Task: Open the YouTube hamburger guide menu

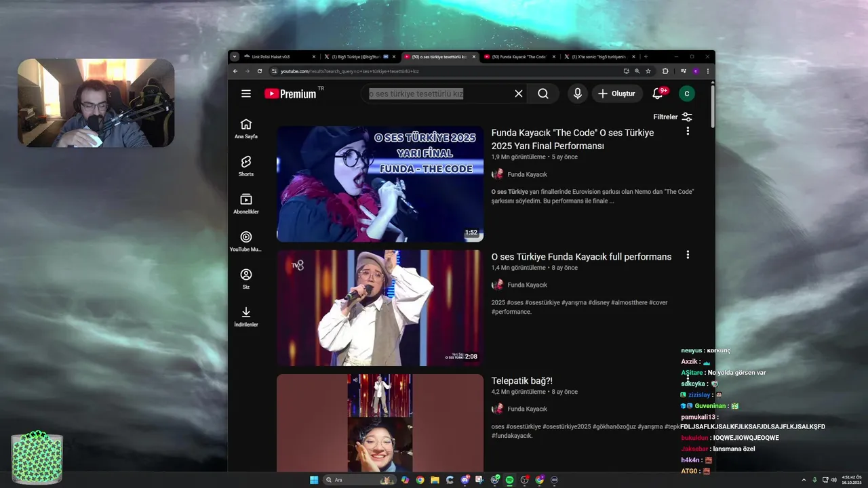Action: pyautogui.click(x=246, y=94)
